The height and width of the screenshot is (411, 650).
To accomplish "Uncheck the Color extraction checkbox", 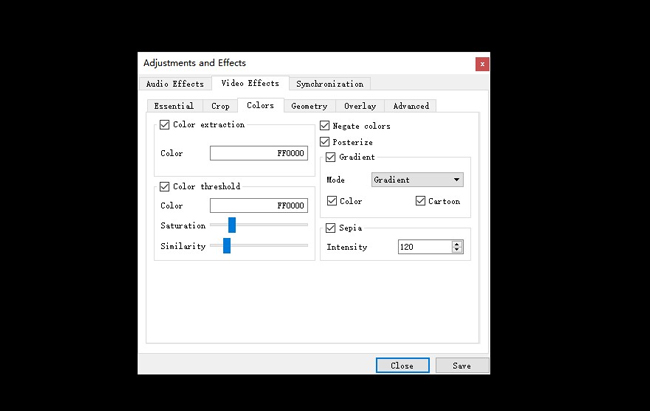I will click(165, 125).
